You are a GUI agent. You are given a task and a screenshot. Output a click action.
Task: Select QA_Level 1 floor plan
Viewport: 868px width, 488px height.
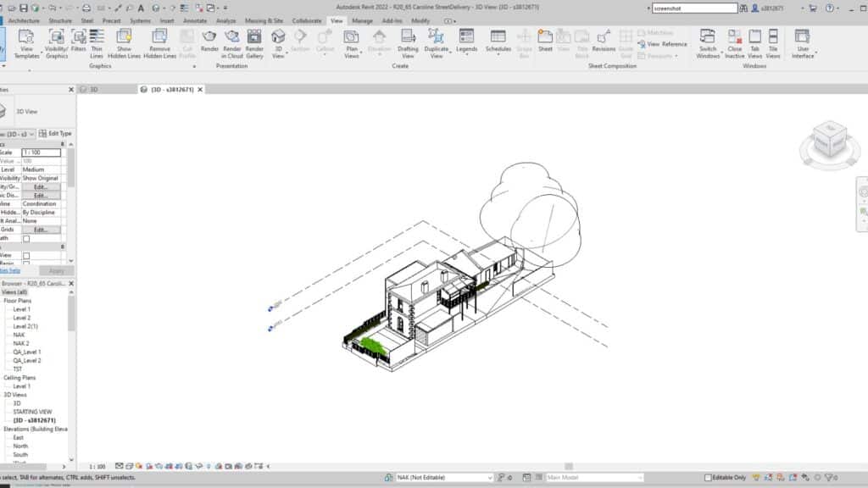(x=26, y=352)
